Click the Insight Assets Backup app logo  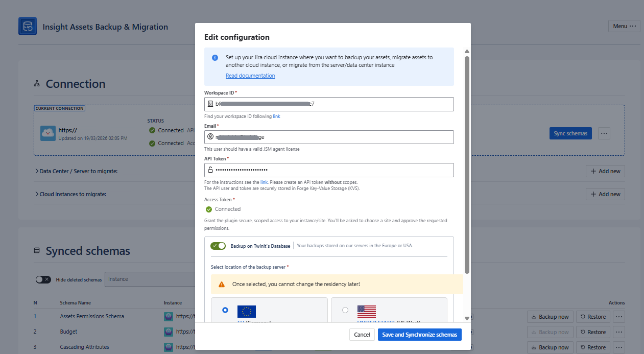[28, 26]
